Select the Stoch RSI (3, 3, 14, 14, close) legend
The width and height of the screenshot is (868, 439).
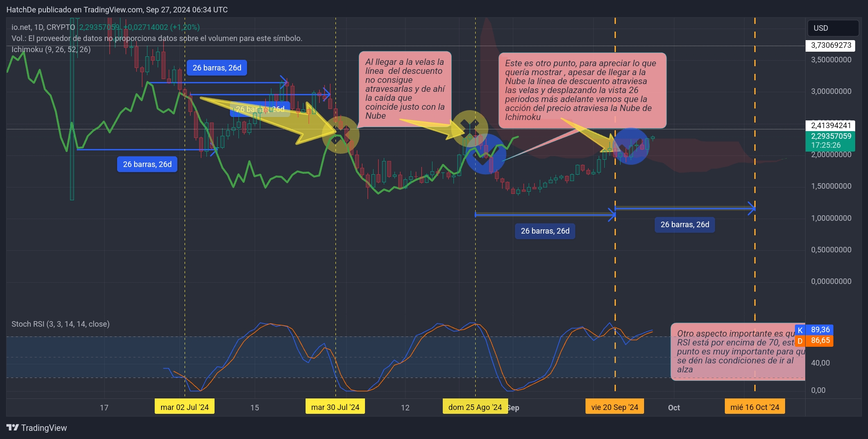60,324
